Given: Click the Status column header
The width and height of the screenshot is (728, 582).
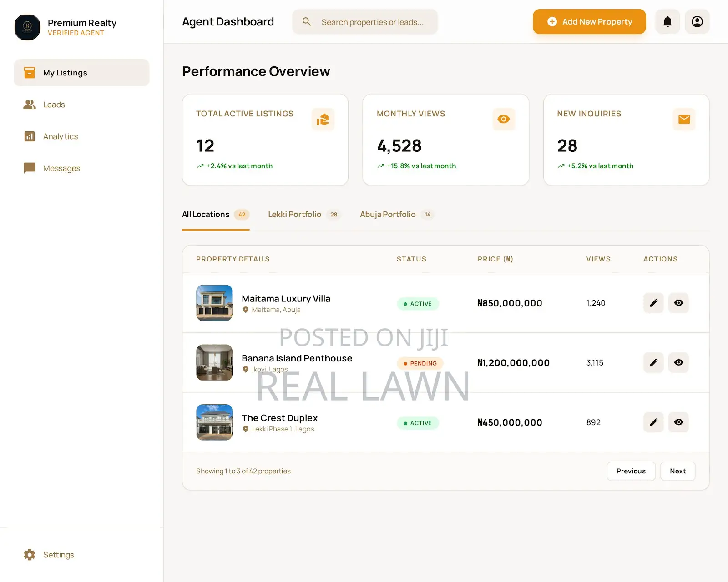Looking at the screenshot, I should (x=411, y=259).
